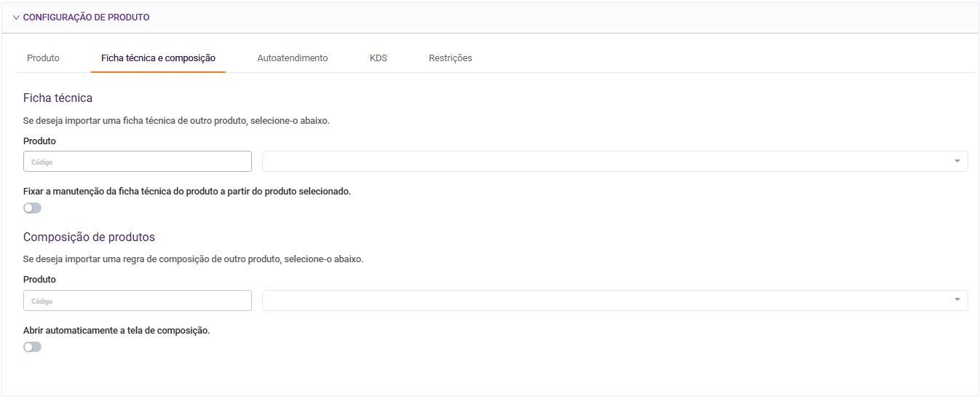980x397 pixels.
Task: Collapse the Configuração de Produto section chevron
Action: pos(16,17)
